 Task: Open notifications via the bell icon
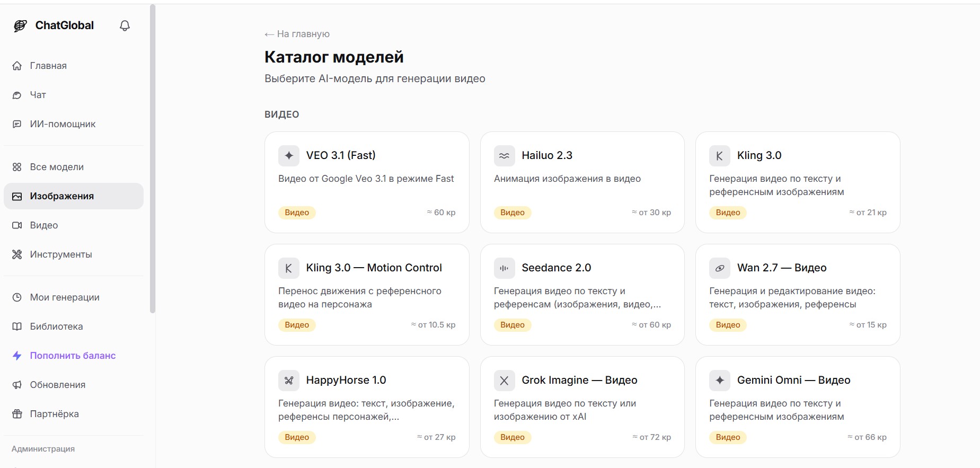[125, 25]
